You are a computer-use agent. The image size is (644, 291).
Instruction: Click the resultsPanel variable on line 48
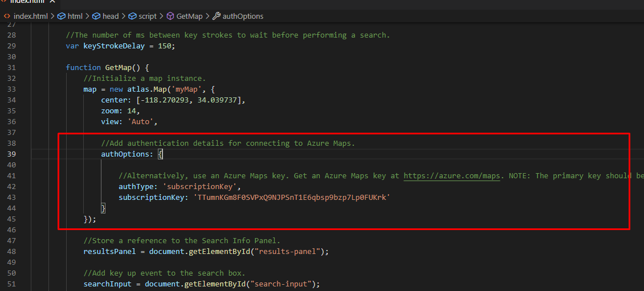pos(109,252)
